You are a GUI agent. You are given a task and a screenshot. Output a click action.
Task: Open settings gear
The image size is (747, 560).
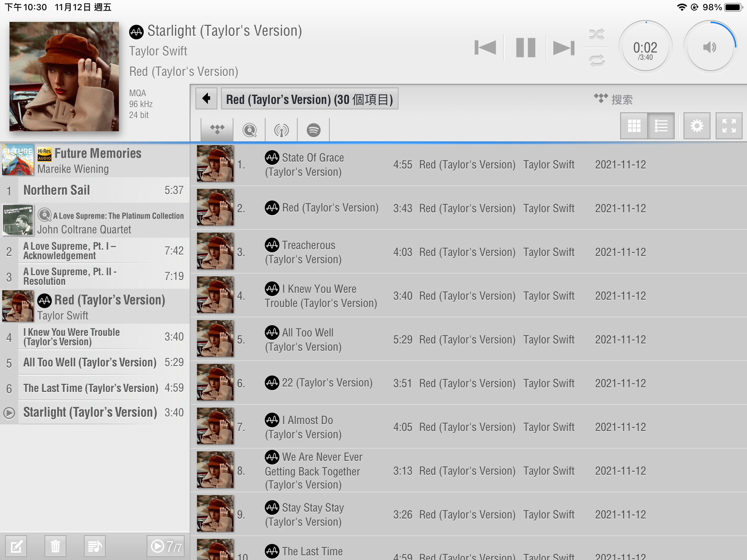[697, 126]
